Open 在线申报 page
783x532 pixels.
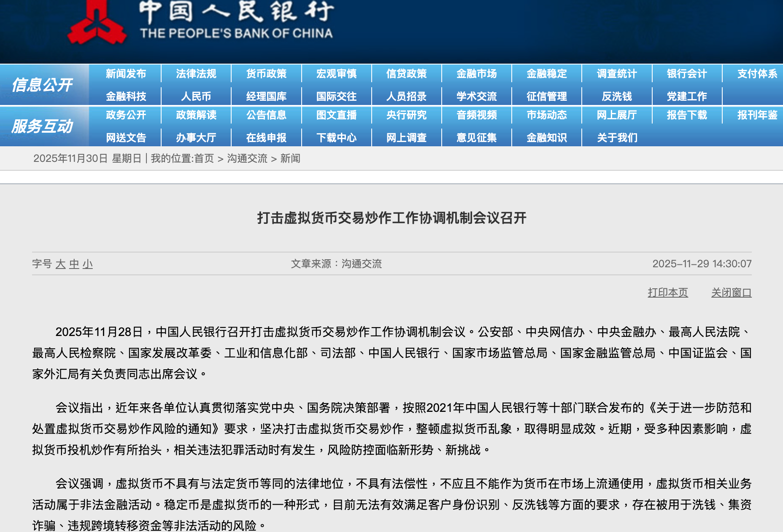(x=266, y=137)
